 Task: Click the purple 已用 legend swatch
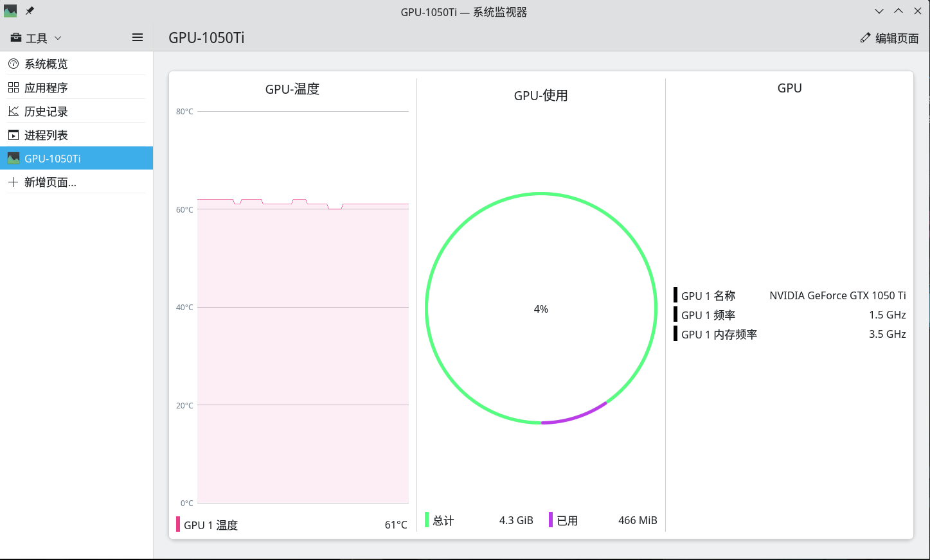point(551,520)
